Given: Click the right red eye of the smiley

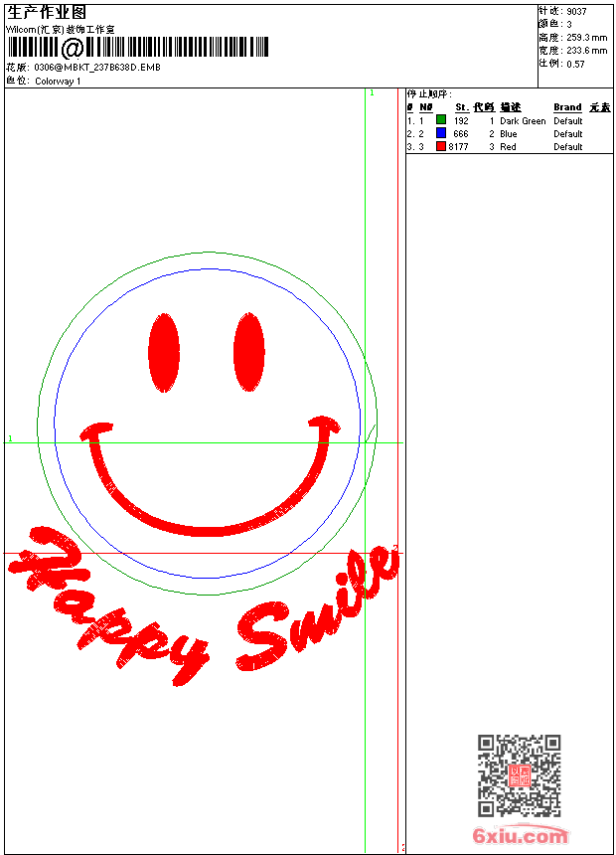Looking at the screenshot, I should pyautogui.click(x=248, y=352).
